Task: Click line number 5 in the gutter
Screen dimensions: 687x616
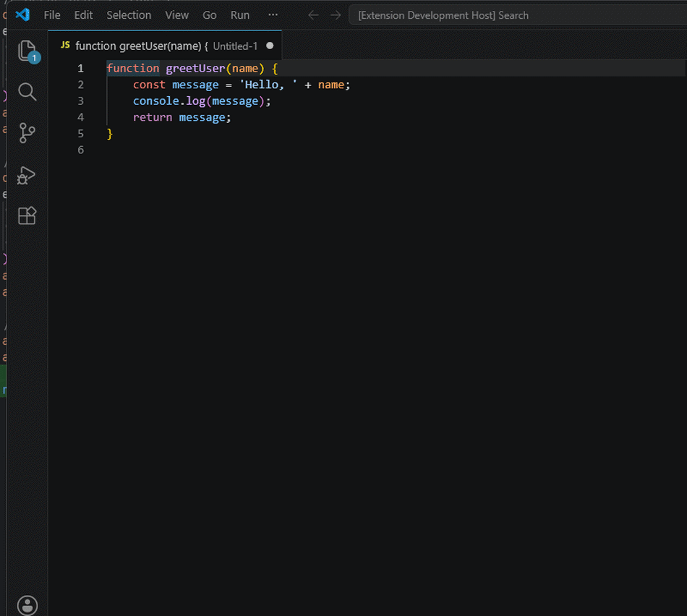Action: coord(80,134)
